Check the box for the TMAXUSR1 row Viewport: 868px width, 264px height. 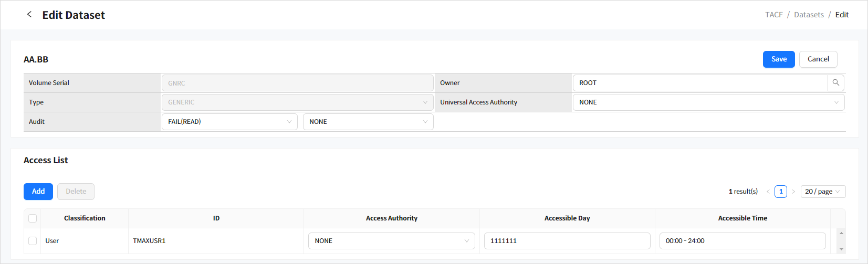(33, 241)
